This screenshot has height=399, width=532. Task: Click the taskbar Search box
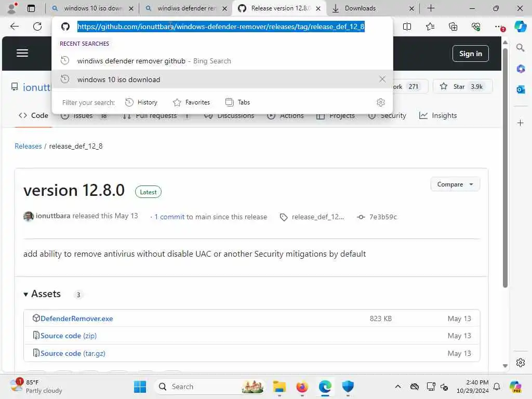click(x=210, y=387)
